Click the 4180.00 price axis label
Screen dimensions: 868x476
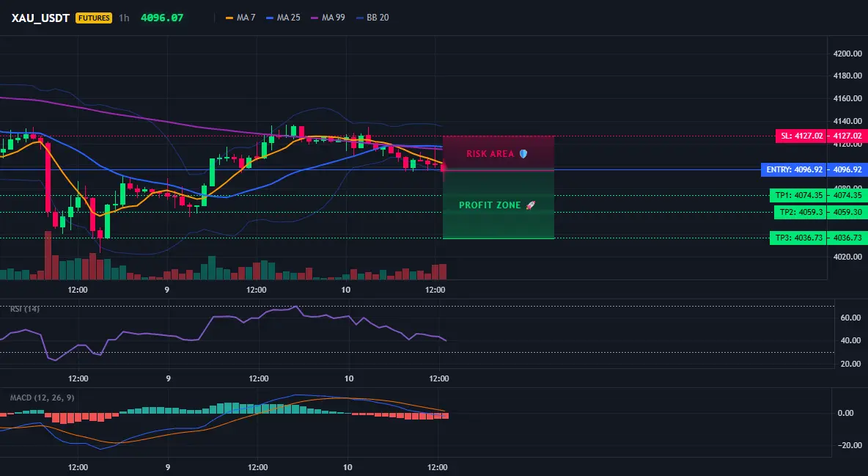pyautogui.click(x=847, y=76)
